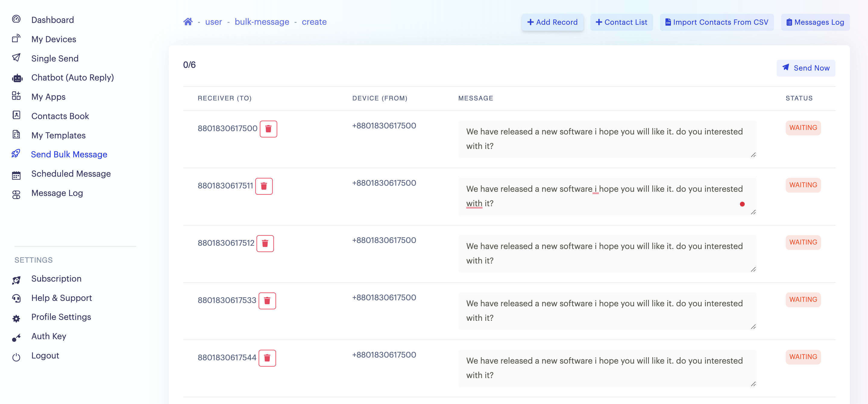Image resolution: width=868 pixels, height=404 pixels.
Task: Delete the 8801830617500 receiver row
Action: pyautogui.click(x=268, y=129)
